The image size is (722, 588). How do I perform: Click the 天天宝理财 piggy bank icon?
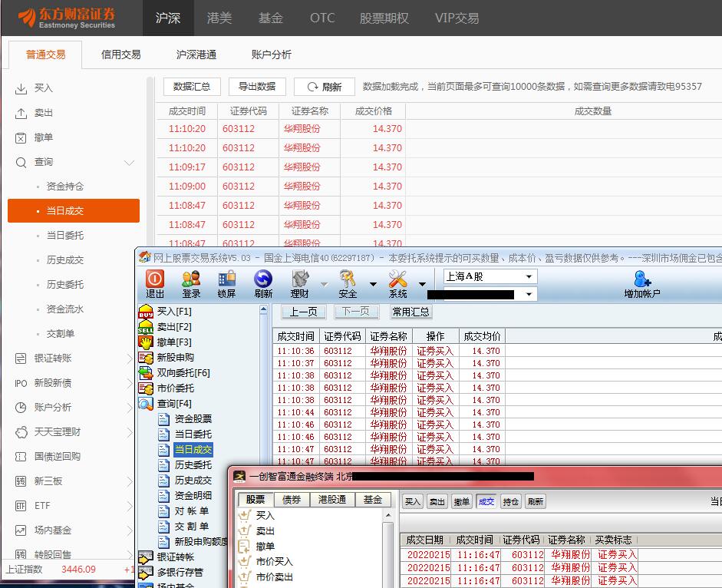pyautogui.click(x=21, y=432)
